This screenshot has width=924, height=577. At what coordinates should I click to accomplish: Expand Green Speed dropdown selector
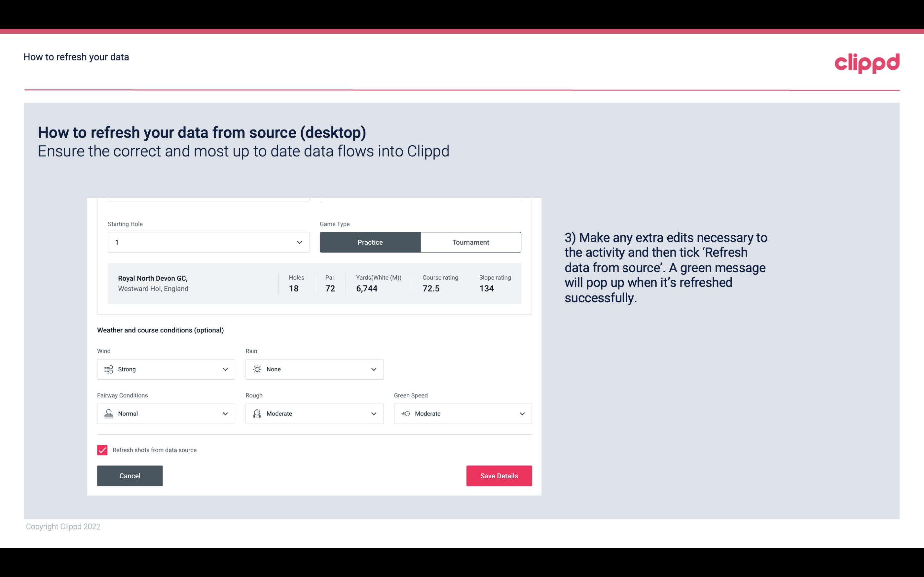click(522, 414)
